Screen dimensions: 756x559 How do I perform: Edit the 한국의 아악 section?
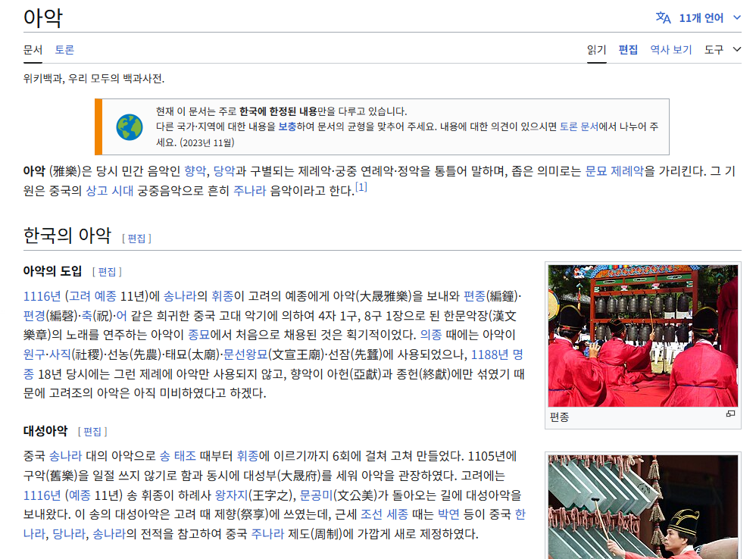[136, 238]
